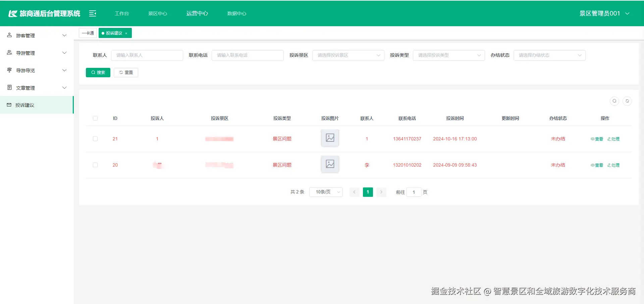This screenshot has height=304, width=644.
Task: Check the row checkbox for ID 21
Action: point(95,139)
